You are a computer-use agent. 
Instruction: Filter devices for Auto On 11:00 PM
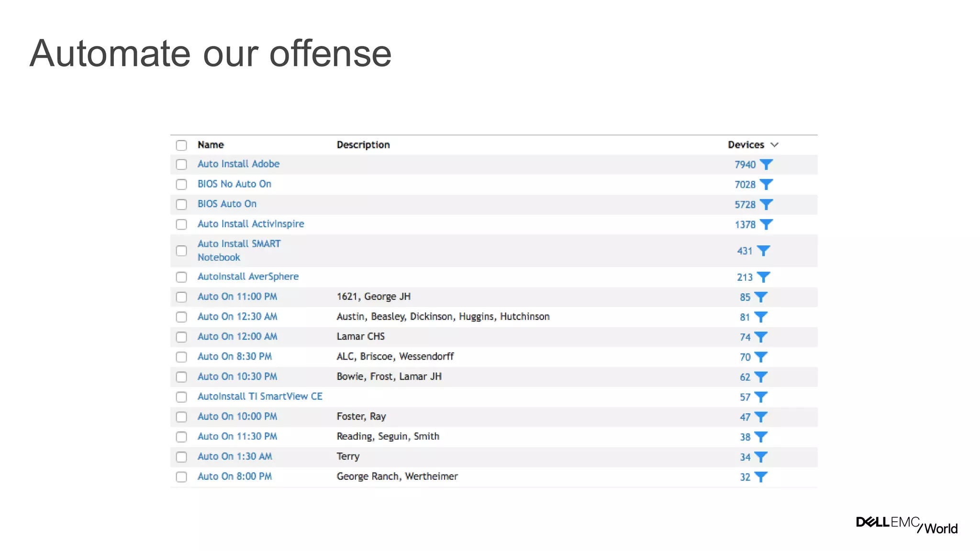coord(761,298)
